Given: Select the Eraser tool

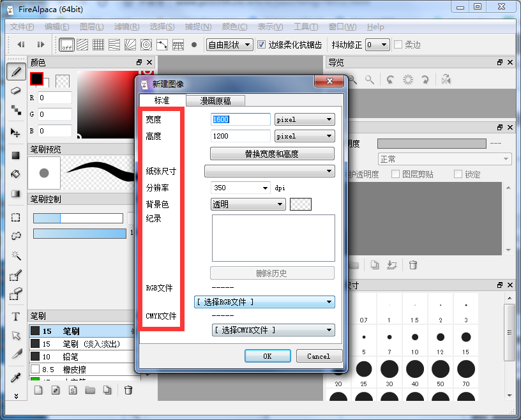Looking at the screenshot, I should pos(16,91).
